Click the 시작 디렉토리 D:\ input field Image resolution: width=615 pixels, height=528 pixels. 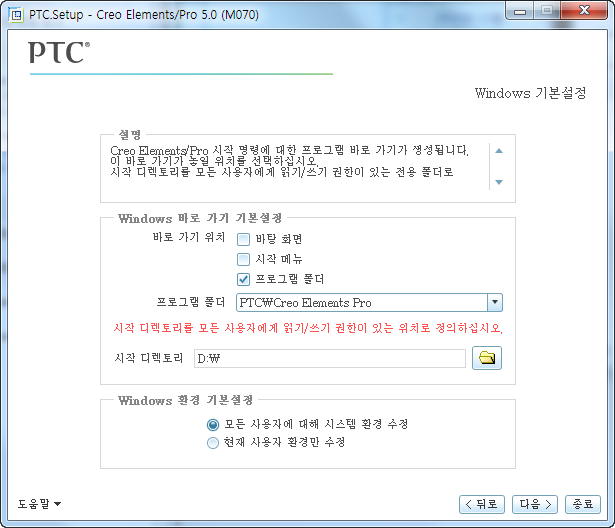330,358
